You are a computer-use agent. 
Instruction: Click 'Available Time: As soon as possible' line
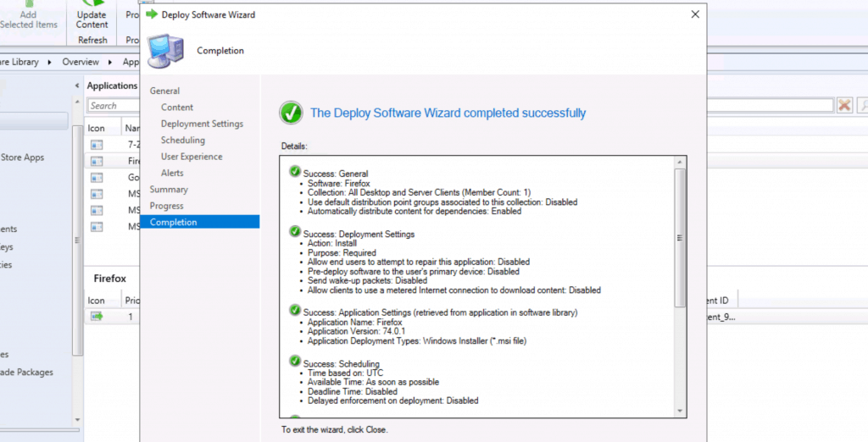pos(373,382)
